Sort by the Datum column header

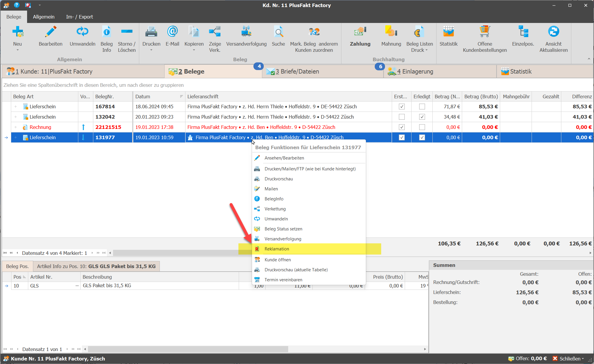tap(159, 97)
